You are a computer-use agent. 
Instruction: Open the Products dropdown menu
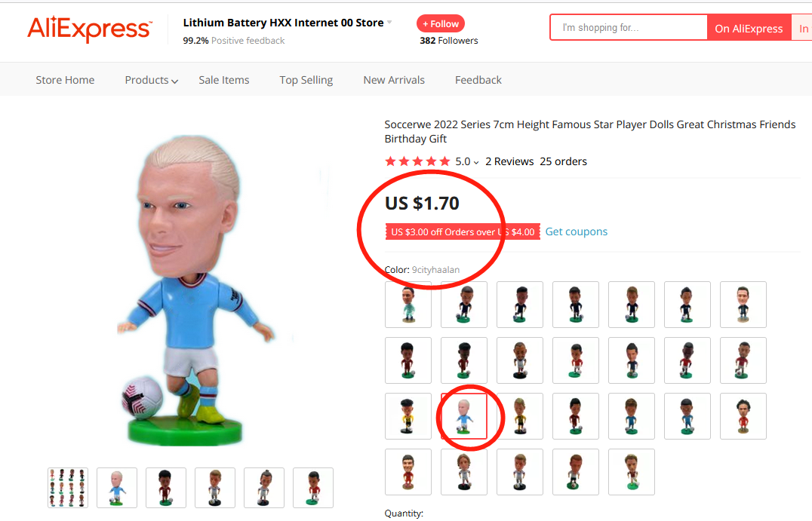click(x=151, y=80)
